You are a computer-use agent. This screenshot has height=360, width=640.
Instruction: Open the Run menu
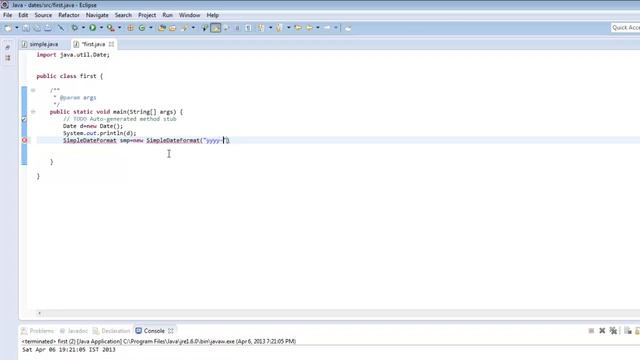pyautogui.click(x=167, y=15)
